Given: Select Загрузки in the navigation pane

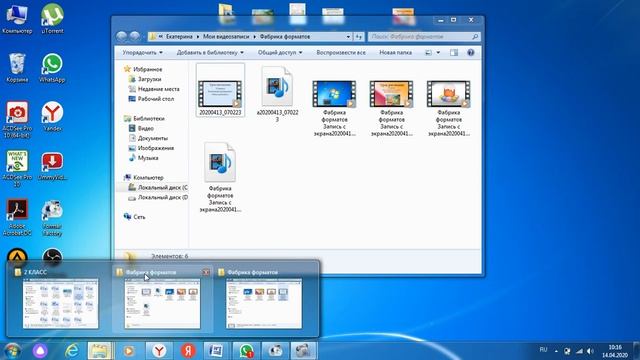Looking at the screenshot, I should click(x=149, y=79).
